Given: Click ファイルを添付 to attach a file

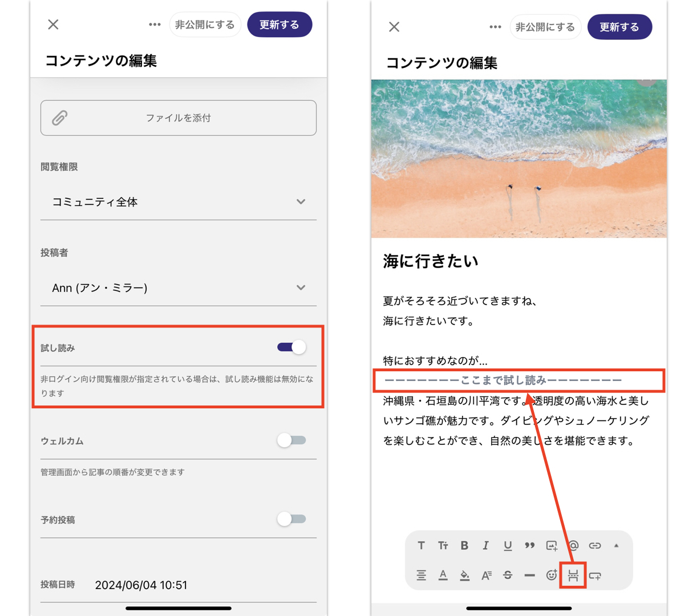Looking at the screenshot, I should click(178, 118).
